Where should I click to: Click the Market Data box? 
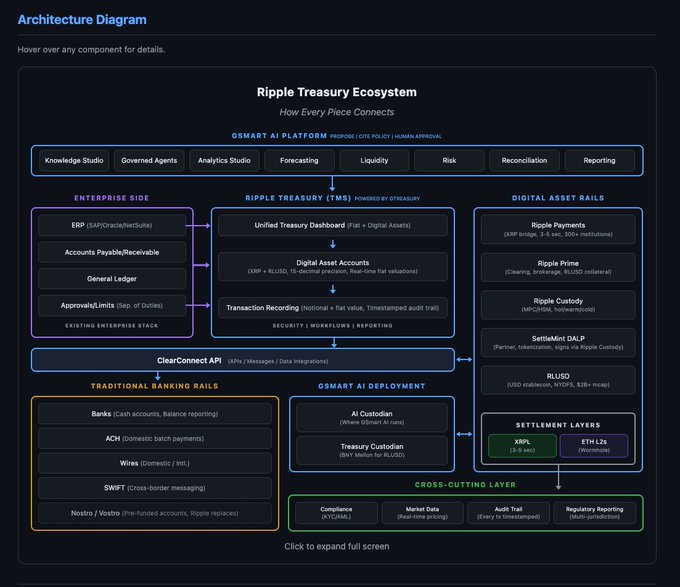422,513
